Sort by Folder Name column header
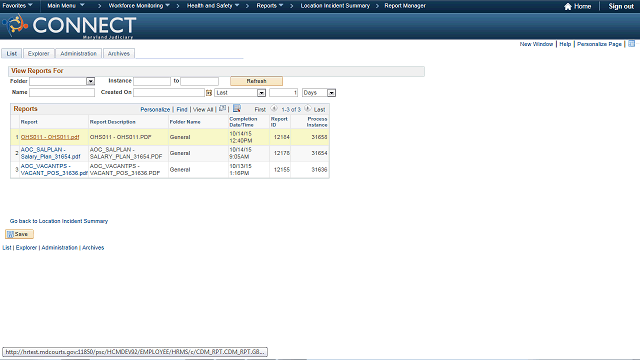Screen dimensions: 640x360 185,122
